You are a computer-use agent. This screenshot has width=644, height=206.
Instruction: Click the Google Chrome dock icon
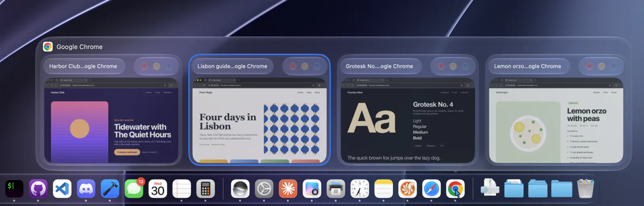click(455, 189)
